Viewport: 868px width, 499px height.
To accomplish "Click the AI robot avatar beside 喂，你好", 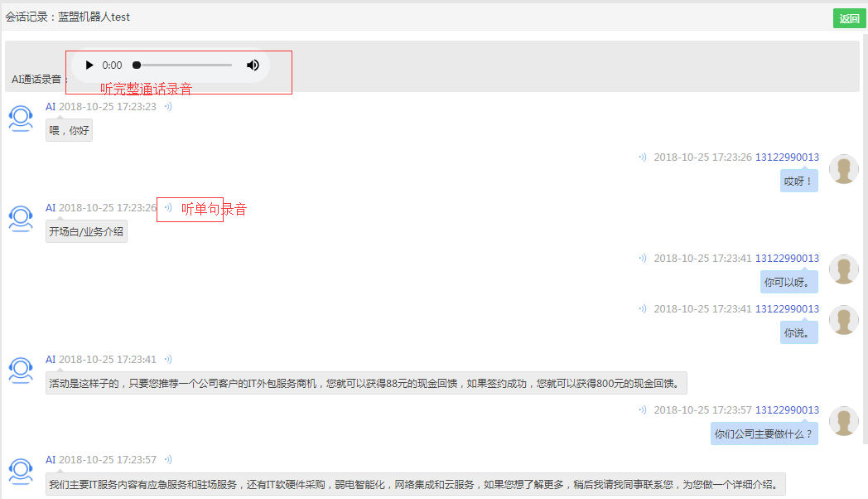I will pyautogui.click(x=21, y=119).
